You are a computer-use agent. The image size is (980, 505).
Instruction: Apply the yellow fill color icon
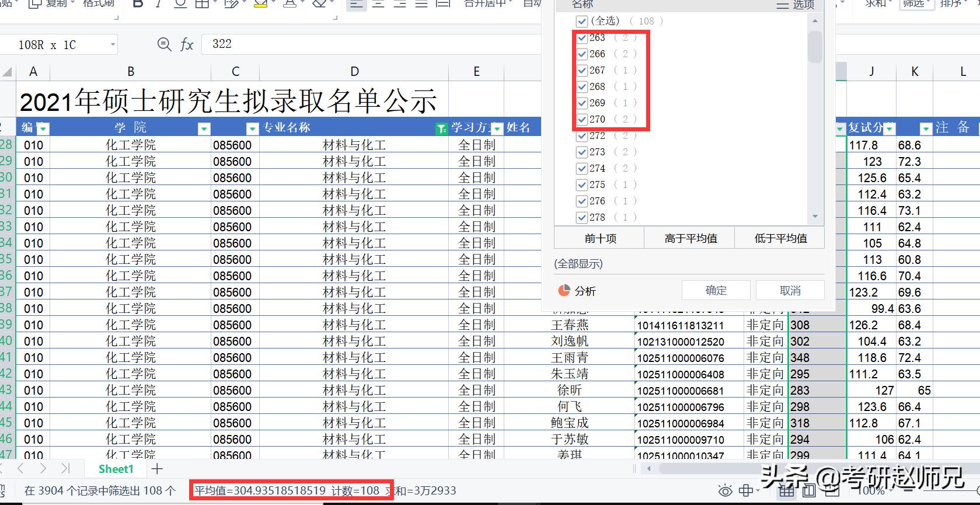coord(260,4)
